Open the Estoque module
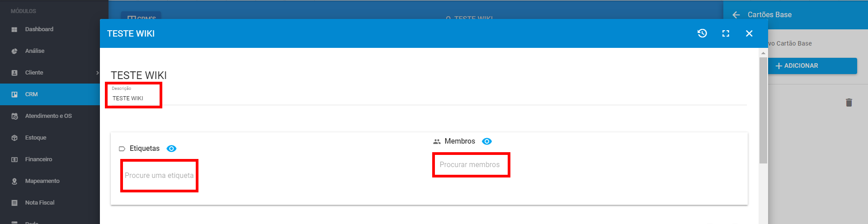 [50, 138]
